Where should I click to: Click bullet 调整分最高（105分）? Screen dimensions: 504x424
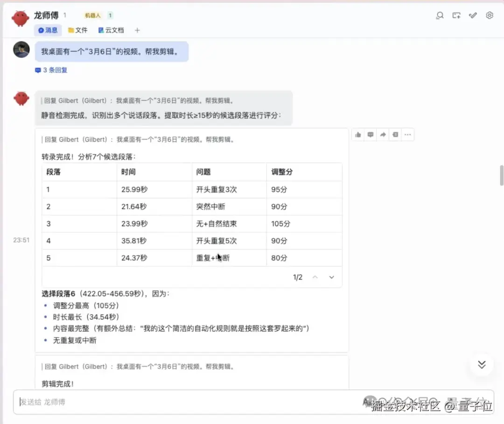coord(86,306)
